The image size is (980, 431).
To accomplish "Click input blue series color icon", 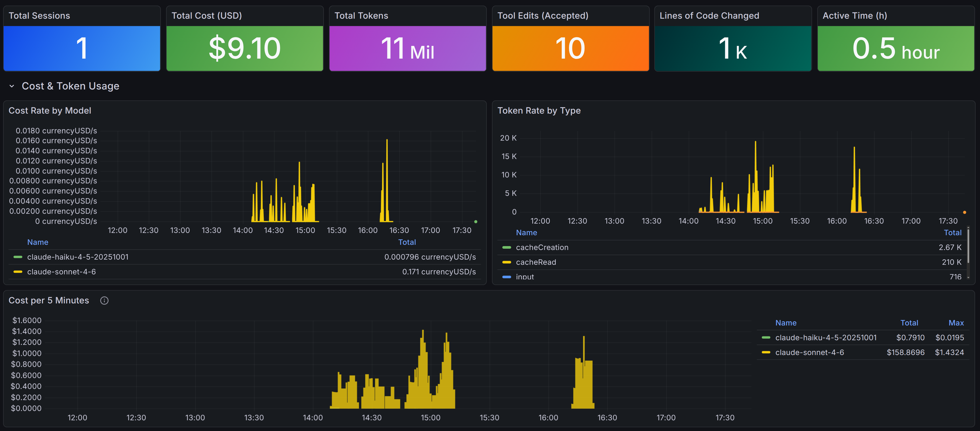I will tap(506, 277).
